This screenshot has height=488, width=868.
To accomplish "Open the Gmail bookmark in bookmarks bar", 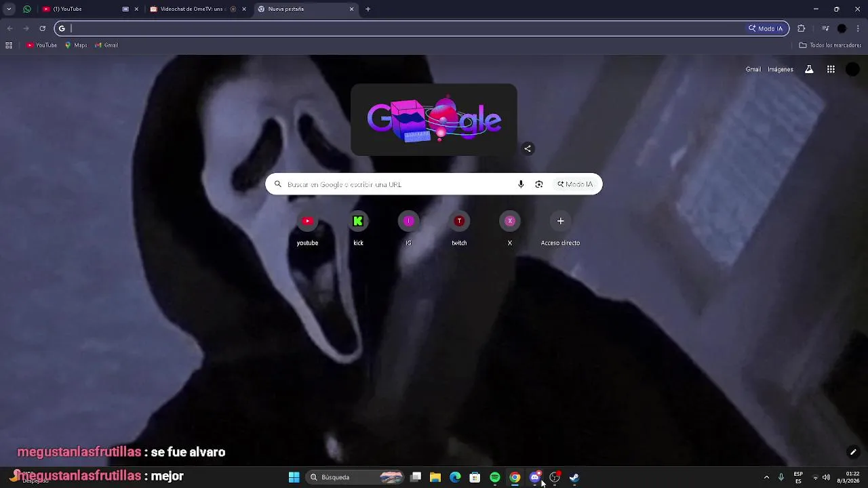I will tap(106, 45).
